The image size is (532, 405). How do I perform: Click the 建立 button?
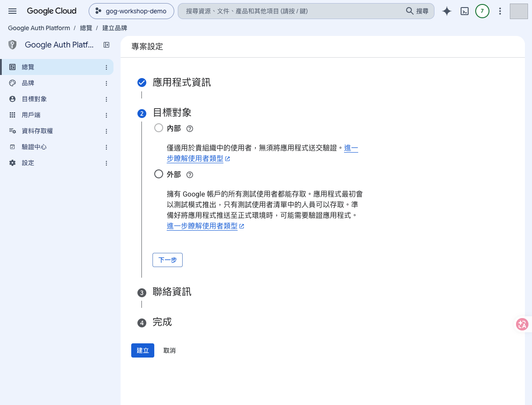[x=143, y=350]
